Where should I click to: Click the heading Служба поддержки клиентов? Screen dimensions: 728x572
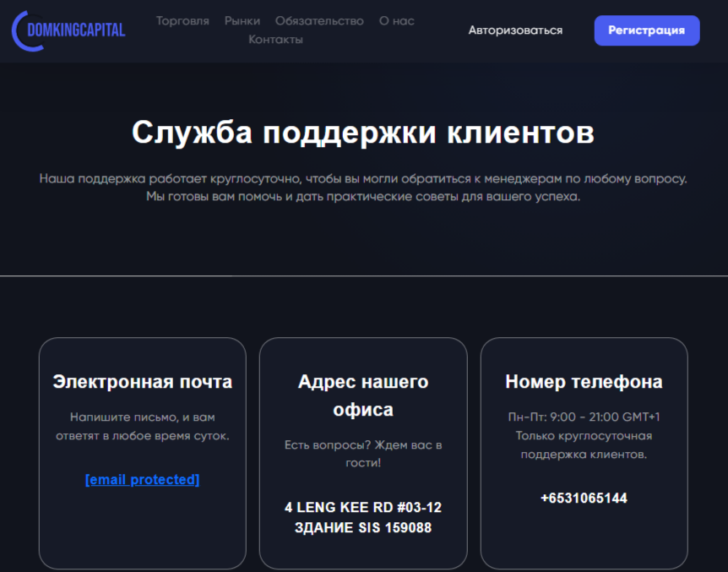coord(363,133)
